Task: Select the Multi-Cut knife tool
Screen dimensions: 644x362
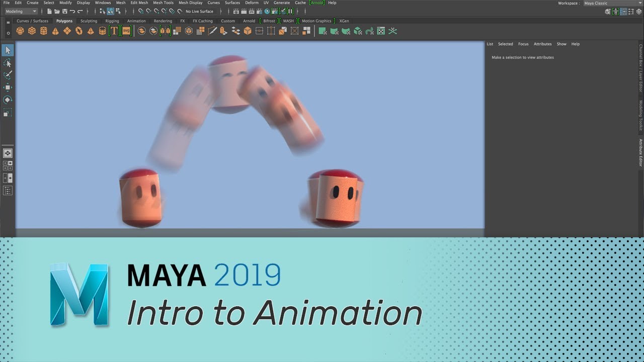Action: click(212, 31)
